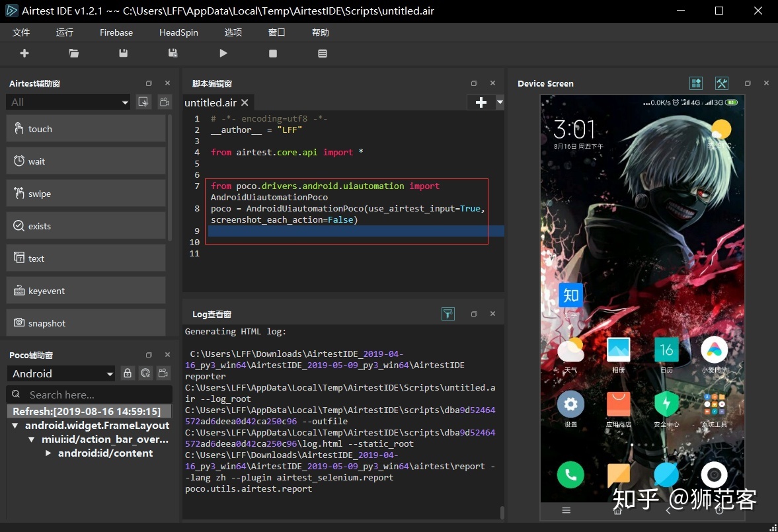Open the Device Screen tools icon
The width and height of the screenshot is (778, 532).
pos(722,83)
